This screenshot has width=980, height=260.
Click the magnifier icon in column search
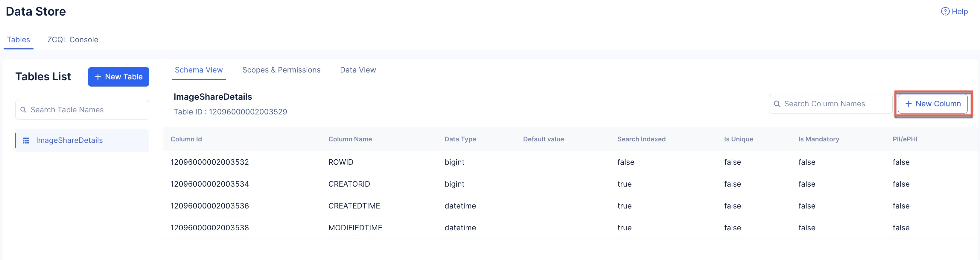click(x=777, y=104)
